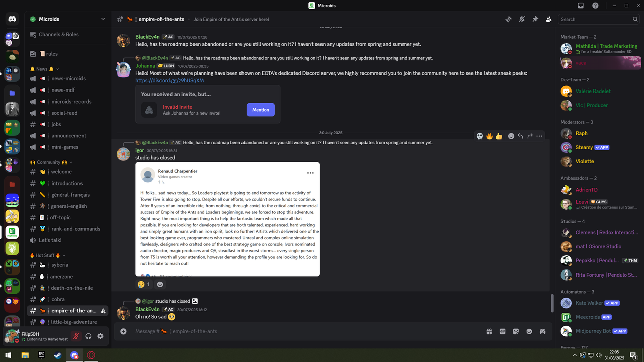Switch to the general-english channel
The image size is (644, 362).
point(68,206)
